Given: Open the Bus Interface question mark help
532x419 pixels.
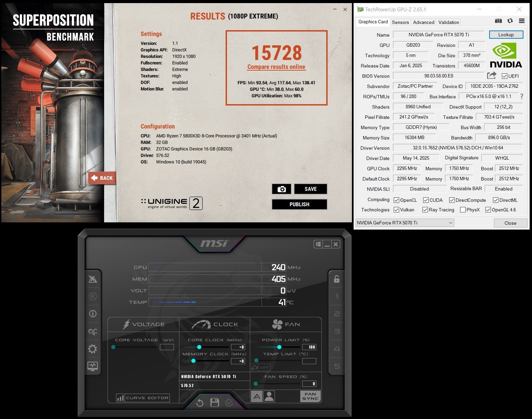Looking at the screenshot, I should tap(522, 96).
